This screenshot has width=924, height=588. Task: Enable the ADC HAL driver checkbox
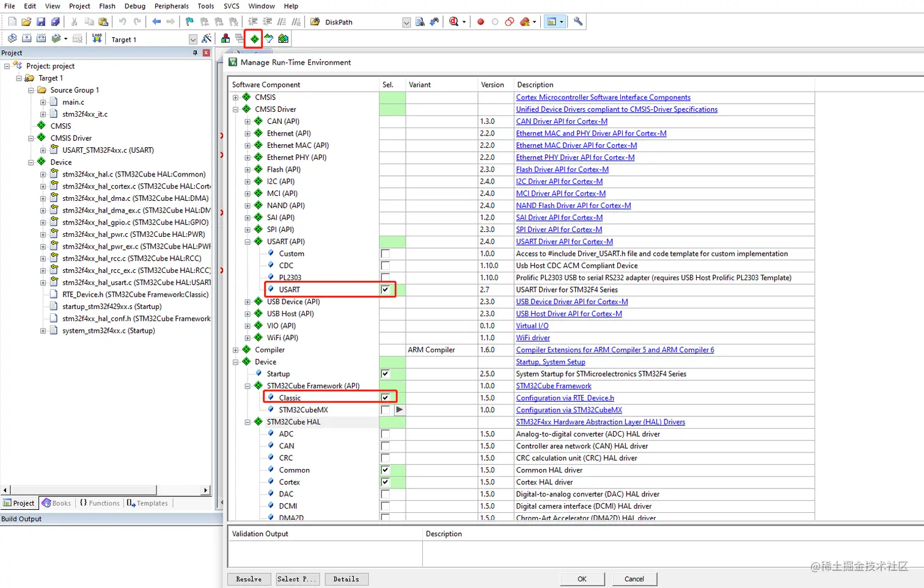(385, 434)
